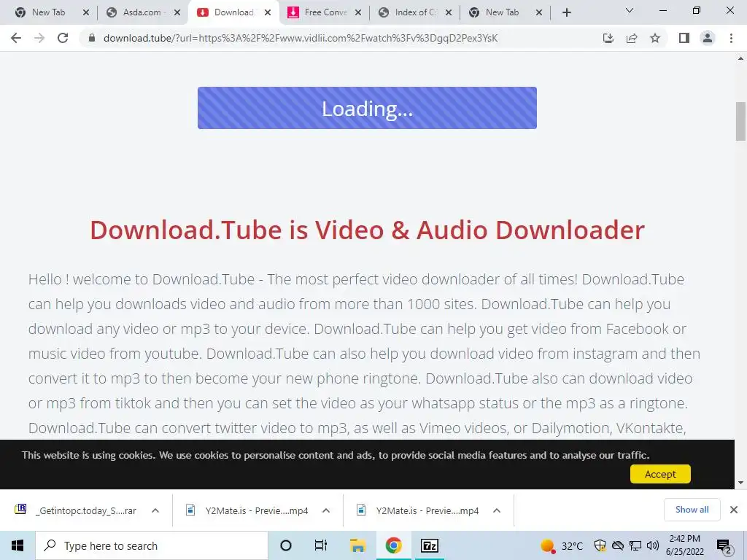747x560 pixels.
Task: Close the Asda.com tab
Action: coord(177,13)
